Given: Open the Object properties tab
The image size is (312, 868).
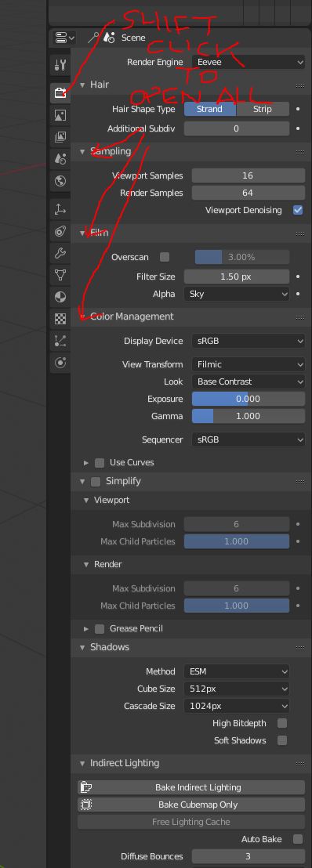Looking at the screenshot, I should point(60,209).
